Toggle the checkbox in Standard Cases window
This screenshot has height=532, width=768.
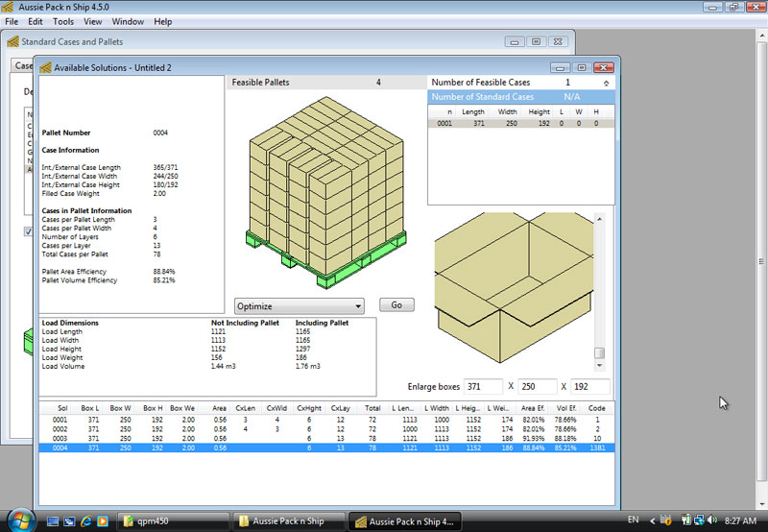tap(29, 231)
